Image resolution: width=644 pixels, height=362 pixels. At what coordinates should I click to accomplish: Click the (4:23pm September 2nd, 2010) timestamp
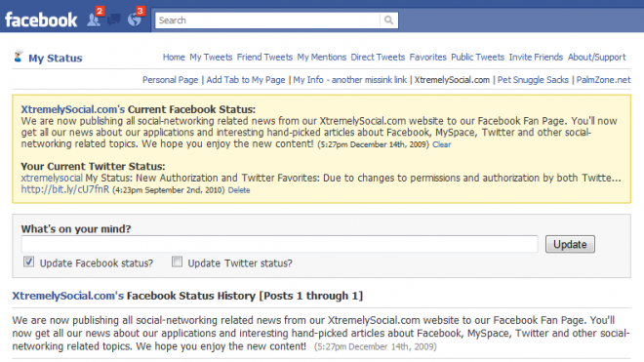(169, 190)
